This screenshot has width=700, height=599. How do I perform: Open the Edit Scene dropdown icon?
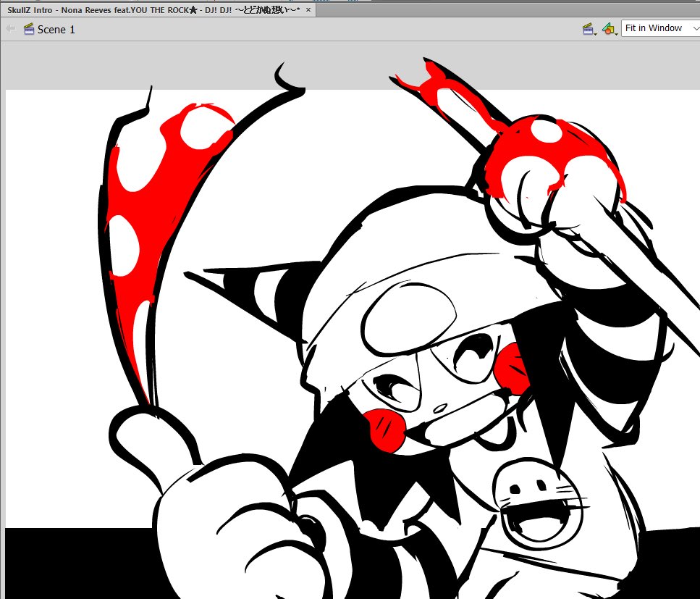[x=590, y=29]
